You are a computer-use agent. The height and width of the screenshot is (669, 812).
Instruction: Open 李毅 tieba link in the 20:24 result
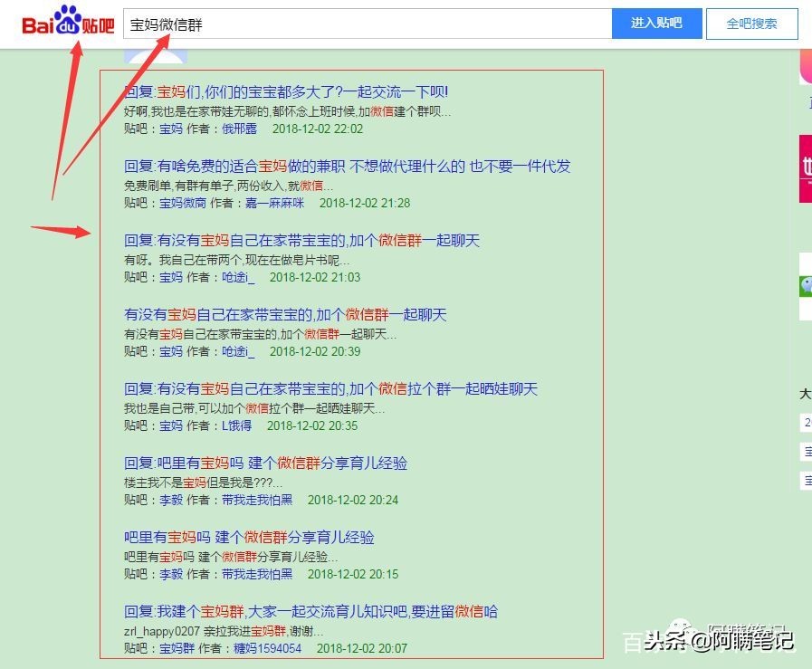171,500
